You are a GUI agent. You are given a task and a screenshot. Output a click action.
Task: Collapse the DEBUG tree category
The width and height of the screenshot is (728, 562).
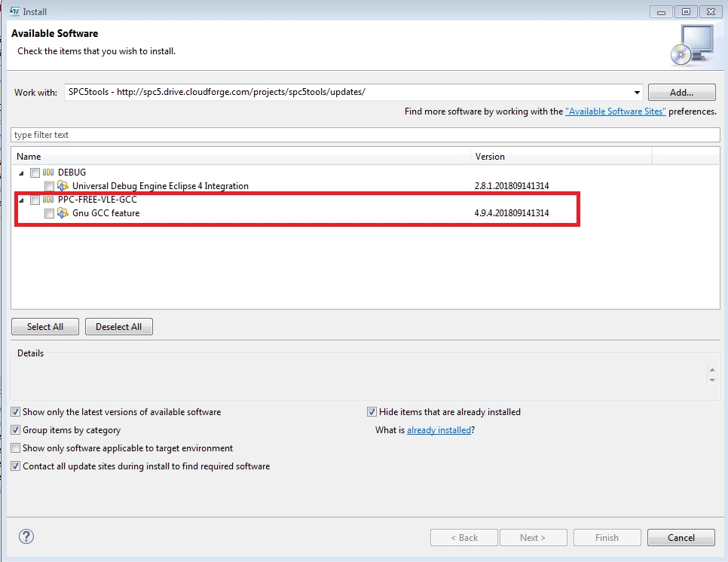[21, 173]
